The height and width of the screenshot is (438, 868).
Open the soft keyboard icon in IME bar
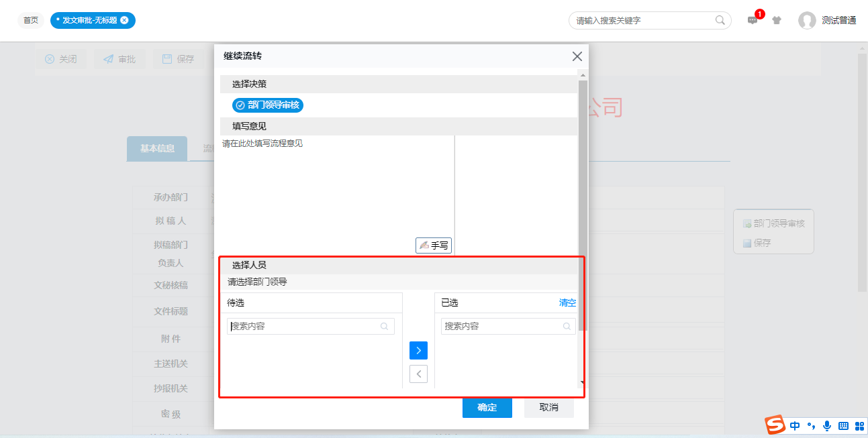pos(843,425)
